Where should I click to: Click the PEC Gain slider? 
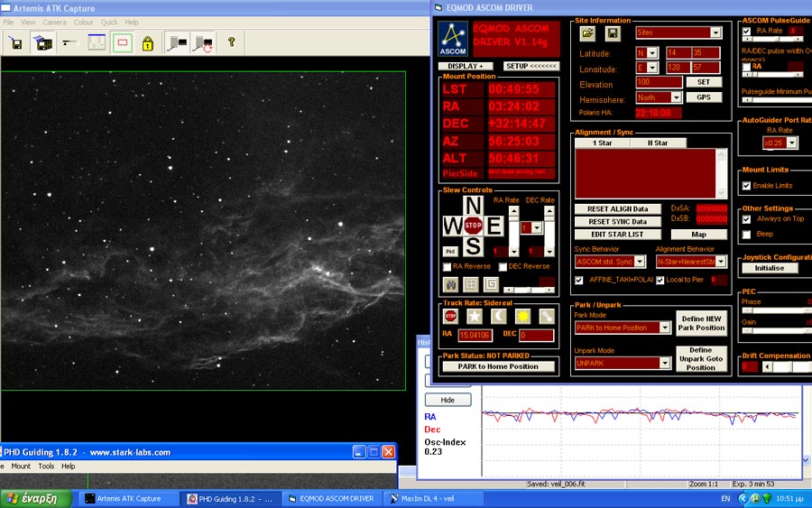pyautogui.click(x=776, y=331)
